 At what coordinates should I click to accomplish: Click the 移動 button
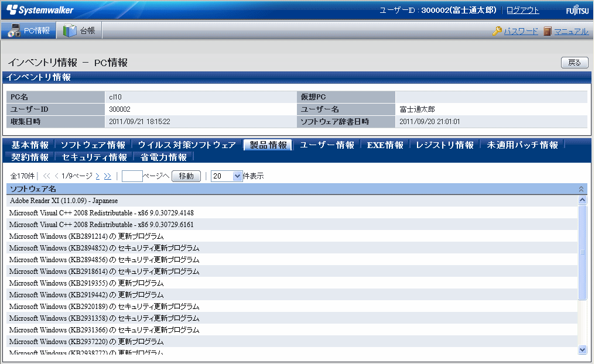click(186, 176)
